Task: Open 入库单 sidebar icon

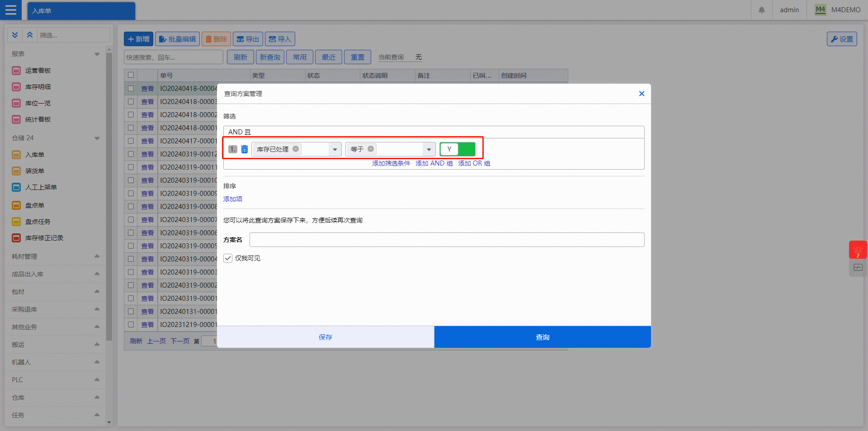Action: (x=16, y=155)
